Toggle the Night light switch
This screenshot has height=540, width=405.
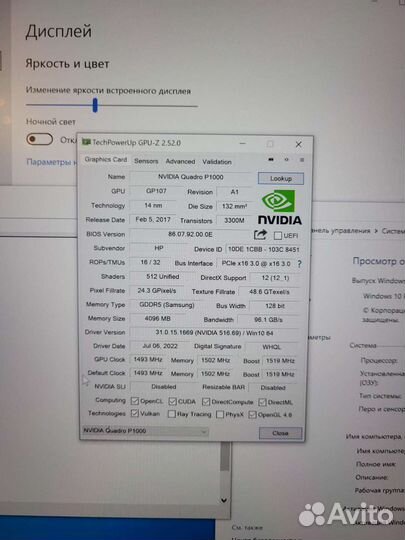40,139
